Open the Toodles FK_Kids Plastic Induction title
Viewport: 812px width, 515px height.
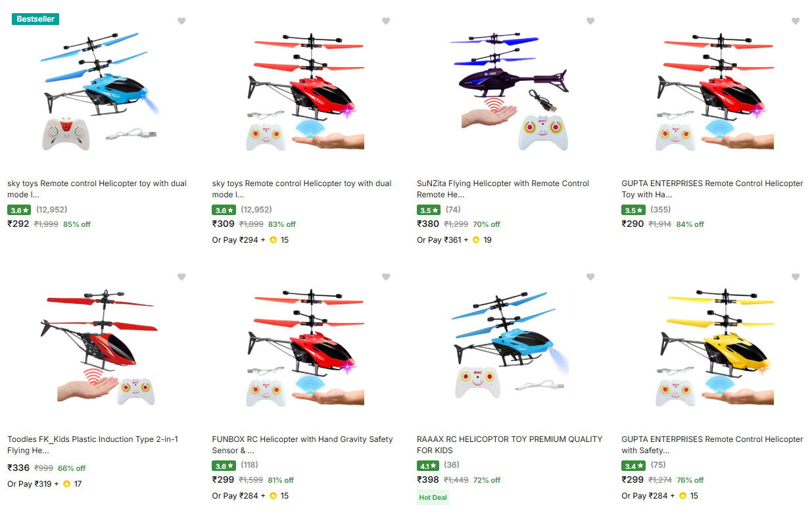tap(93, 445)
